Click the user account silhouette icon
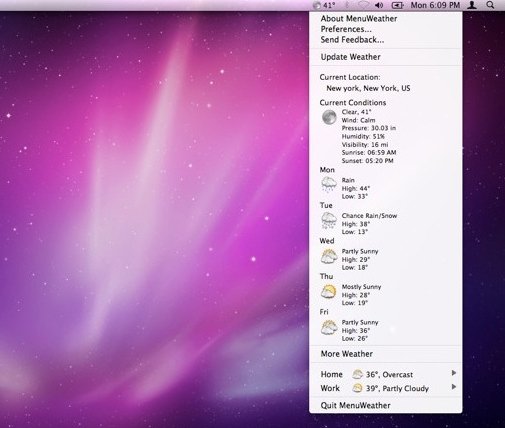The image size is (505, 428). click(472, 5)
